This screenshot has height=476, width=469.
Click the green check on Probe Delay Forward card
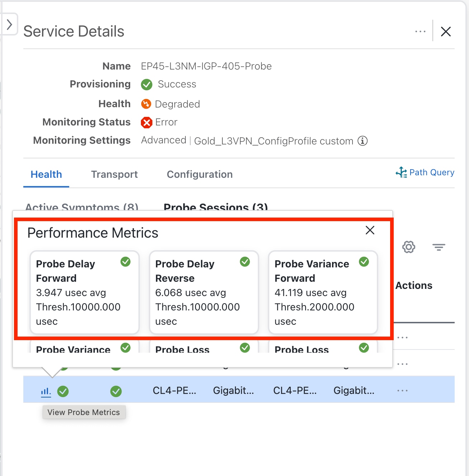tap(125, 262)
